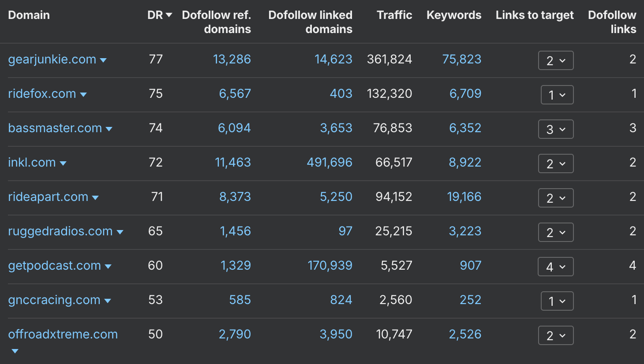View offroadxtreme.com's 2,526 keywords
644x364 pixels.
click(465, 334)
